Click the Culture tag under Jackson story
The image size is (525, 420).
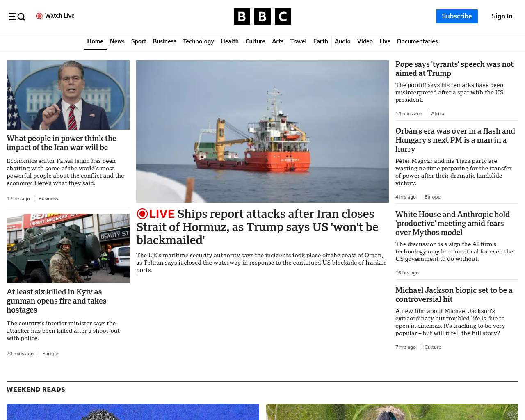pyautogui.click(x=433, y=347)
